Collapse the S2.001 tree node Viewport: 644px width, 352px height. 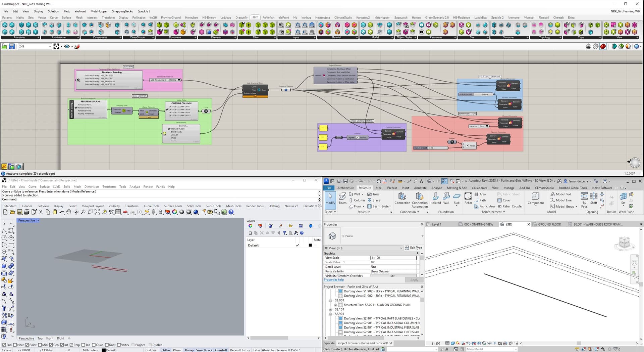pyautogui.click(x=330, y=300)
